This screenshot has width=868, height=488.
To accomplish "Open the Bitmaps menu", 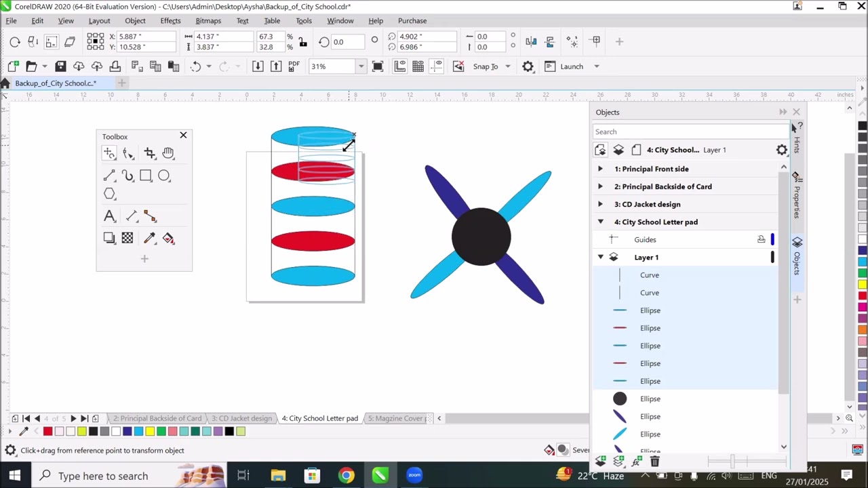I will [x=208, y=21].
